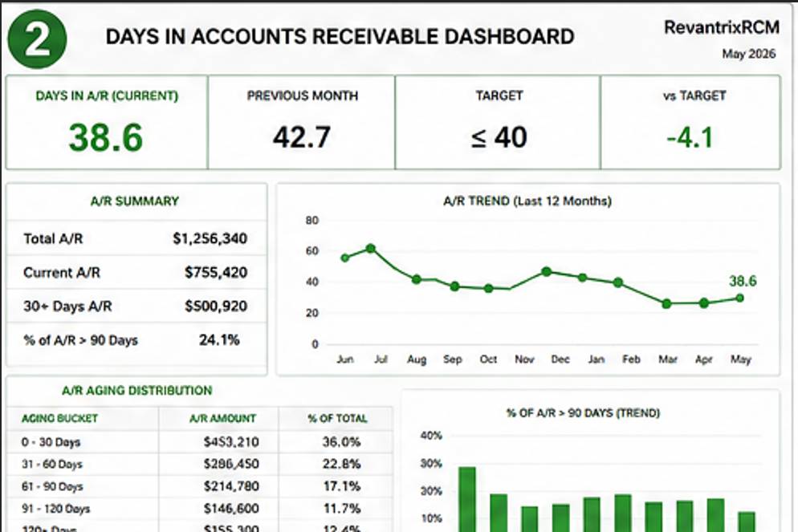This screenshot has height=532, width=798.
Task: Click the 17.1% cell
Action: [x=342, y=486]
